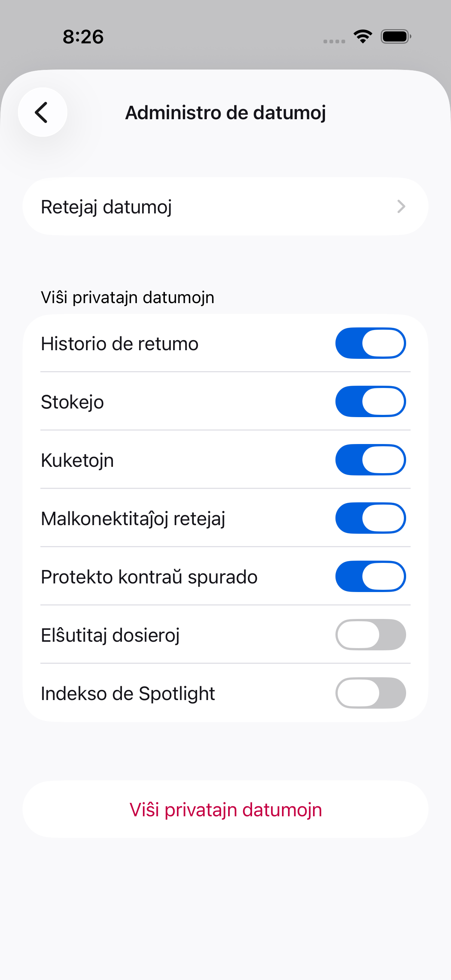Tap the cellular signal dots indicator

click(x=334, y=41)
